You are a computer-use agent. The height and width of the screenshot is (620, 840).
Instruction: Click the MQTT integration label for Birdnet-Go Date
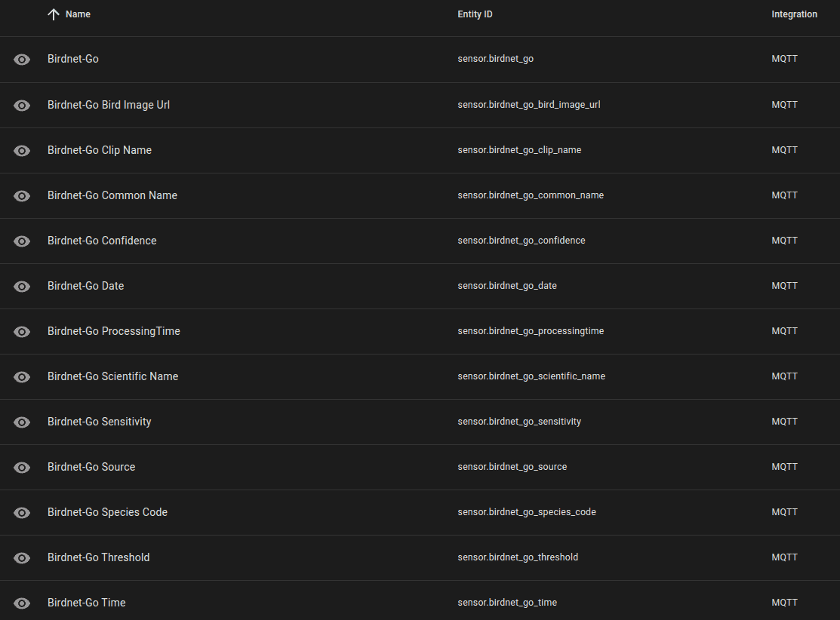[x=784, y=286]
